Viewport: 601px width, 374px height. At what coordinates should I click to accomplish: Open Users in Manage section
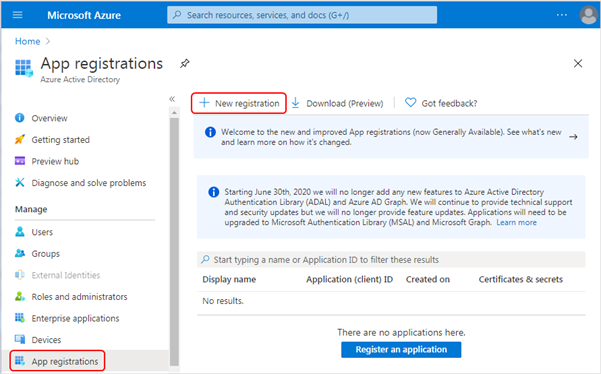click(x=42, y=232)
